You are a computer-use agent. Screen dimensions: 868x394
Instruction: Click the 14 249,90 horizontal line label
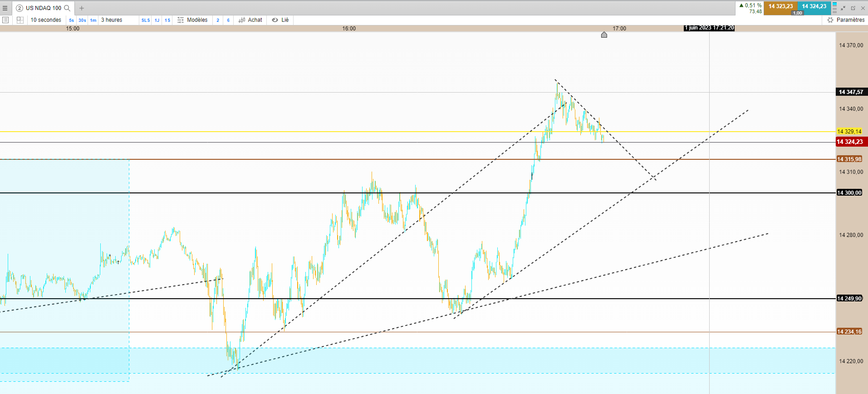point(849,299)
